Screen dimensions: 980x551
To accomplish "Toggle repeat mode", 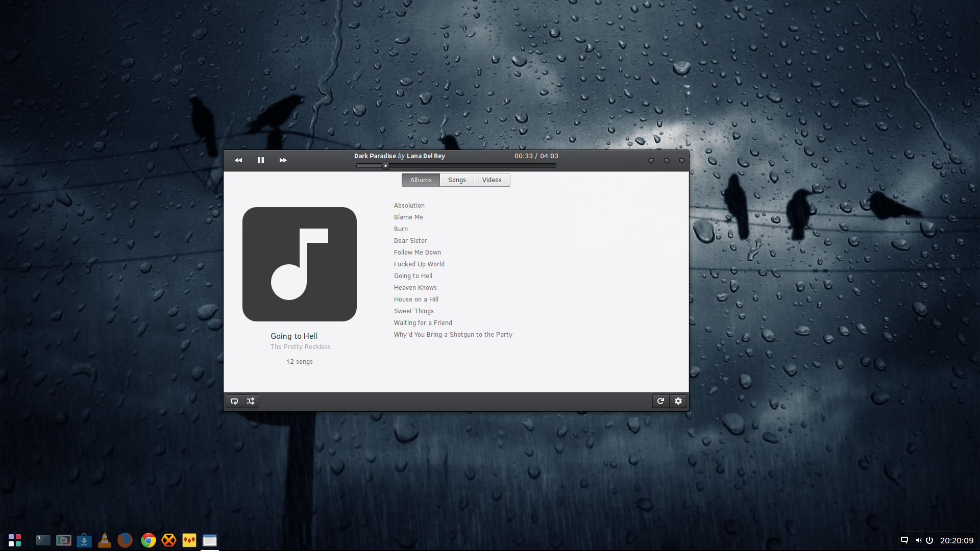I will pyautogui.click(x=234, y=401).
